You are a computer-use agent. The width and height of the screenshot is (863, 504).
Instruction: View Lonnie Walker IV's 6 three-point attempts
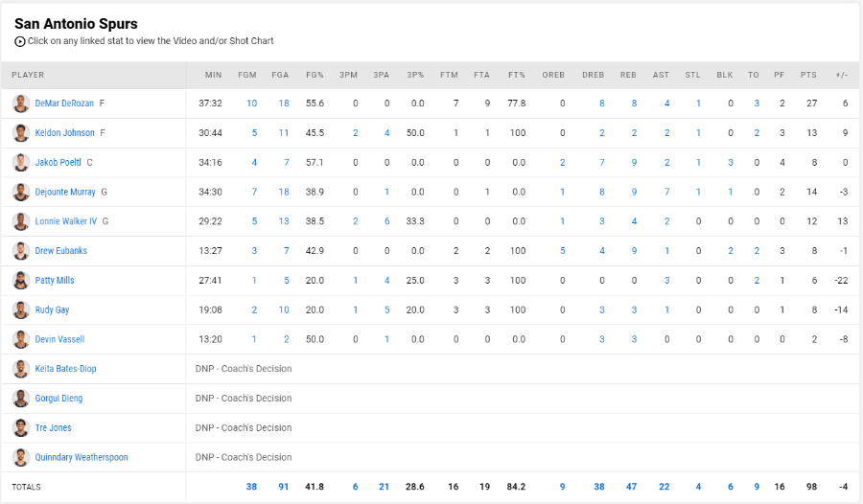pyautogui.click(x=387, y=221)
